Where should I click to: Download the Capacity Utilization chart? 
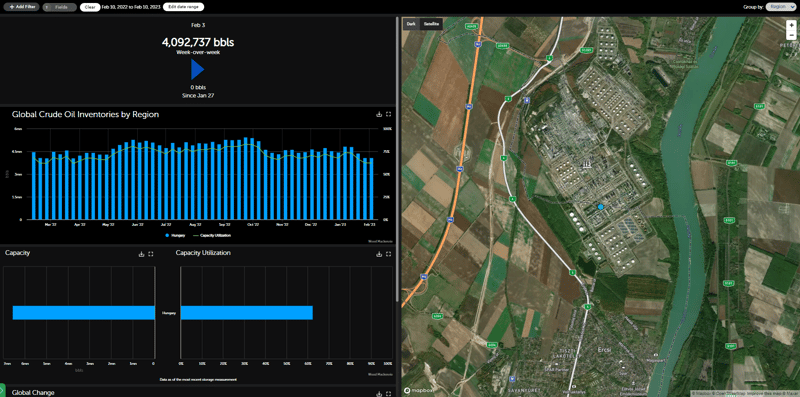(379, 254)
